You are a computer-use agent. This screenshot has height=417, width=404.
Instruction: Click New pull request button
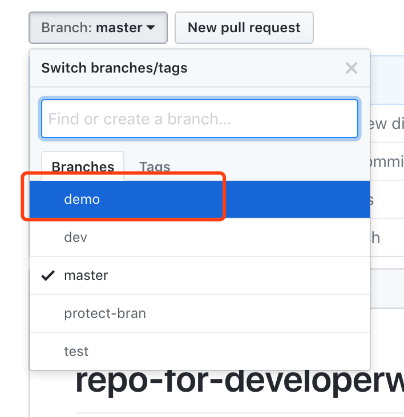244,28
